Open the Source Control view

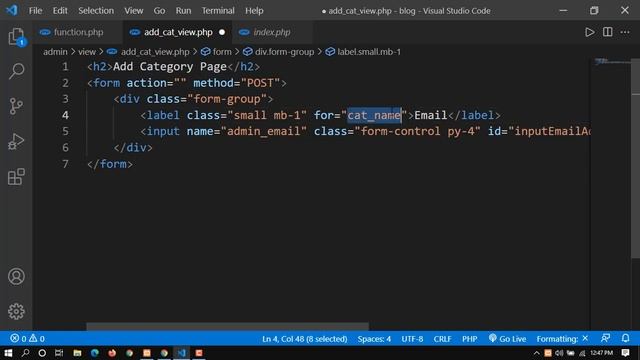point(16,106)
